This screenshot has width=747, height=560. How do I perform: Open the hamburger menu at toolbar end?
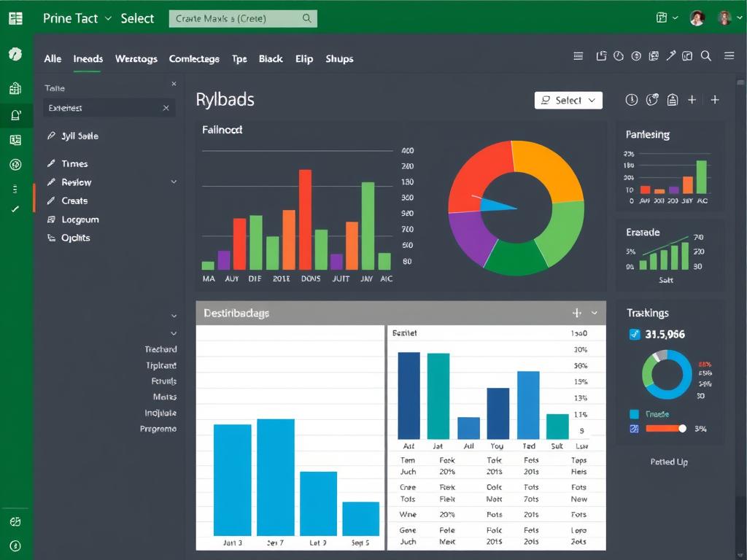click(x=729, y=55)
